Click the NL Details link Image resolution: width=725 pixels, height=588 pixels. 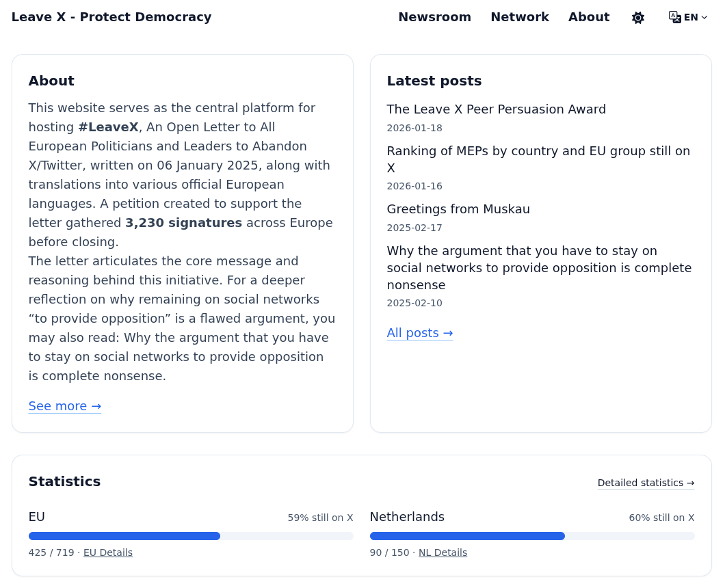coord(443,552)
